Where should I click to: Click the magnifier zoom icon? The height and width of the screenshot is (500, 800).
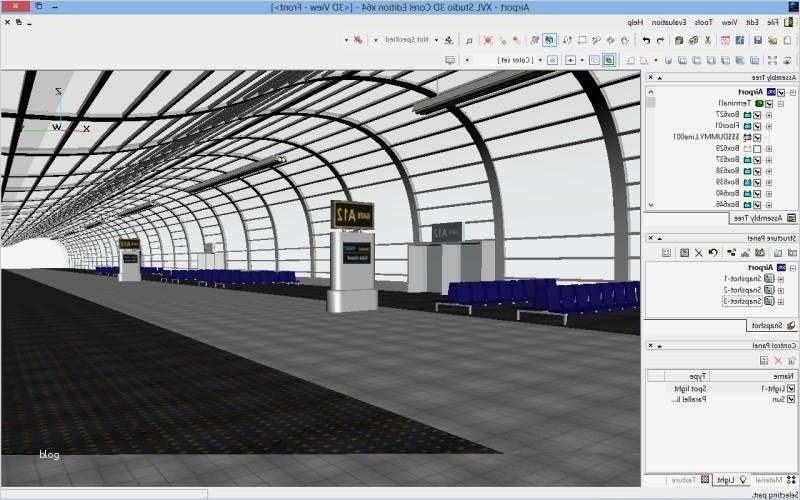(469, 40)
